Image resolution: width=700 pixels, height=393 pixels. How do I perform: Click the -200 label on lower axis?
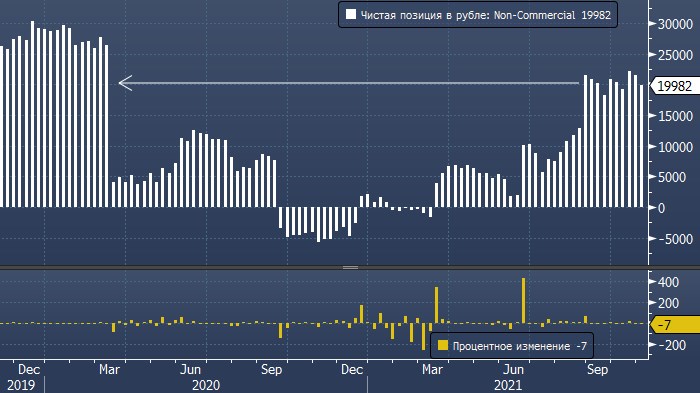(672, 345)
